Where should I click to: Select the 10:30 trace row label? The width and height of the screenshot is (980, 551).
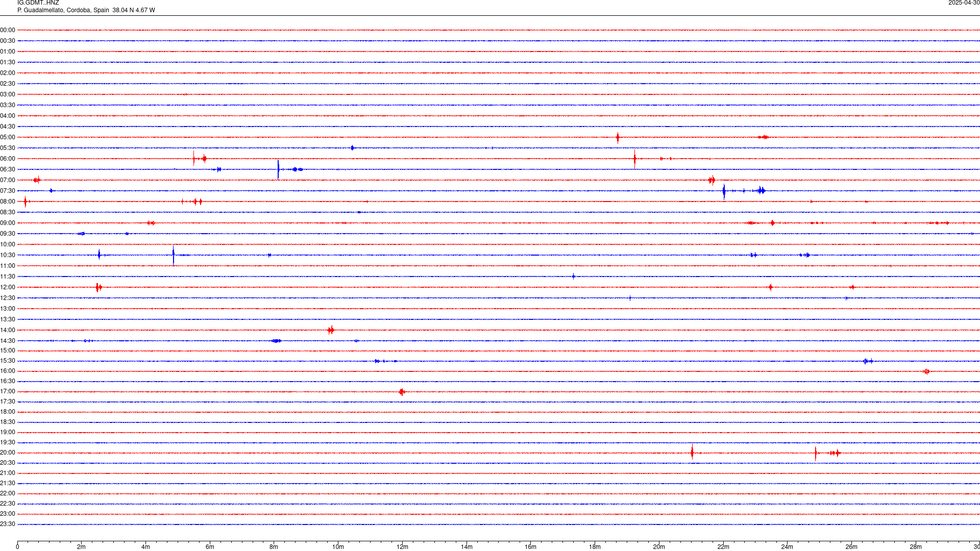click(8, 255)
